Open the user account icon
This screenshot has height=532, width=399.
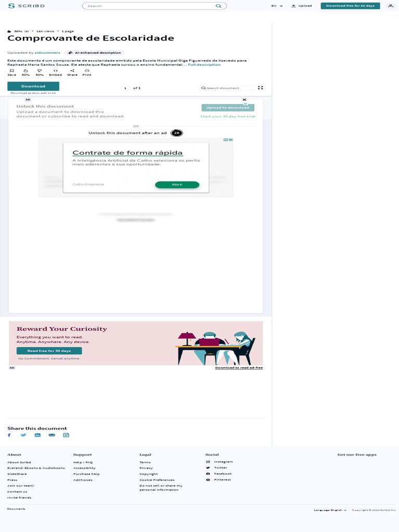(x=391, y=6)
